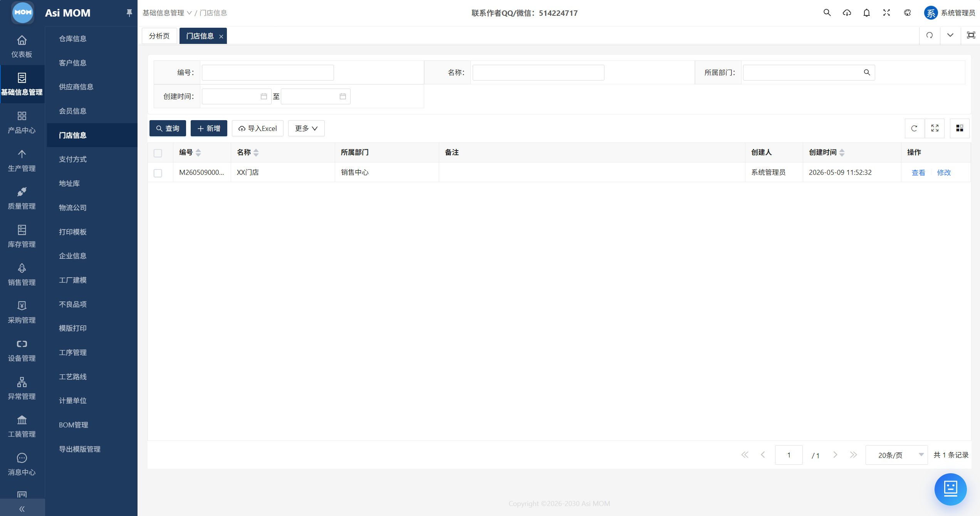Open the 消息中心 sidebar module

click(x=22, y=464)
